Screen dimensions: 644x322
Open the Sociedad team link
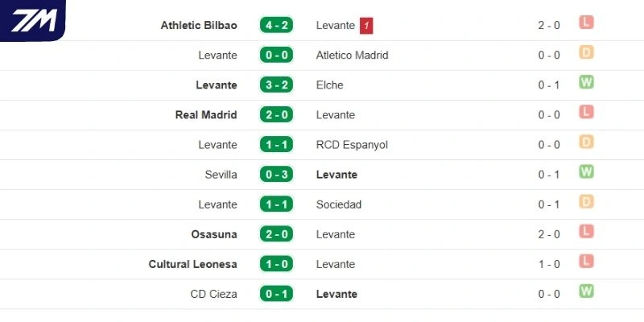(x=339, y=204)
